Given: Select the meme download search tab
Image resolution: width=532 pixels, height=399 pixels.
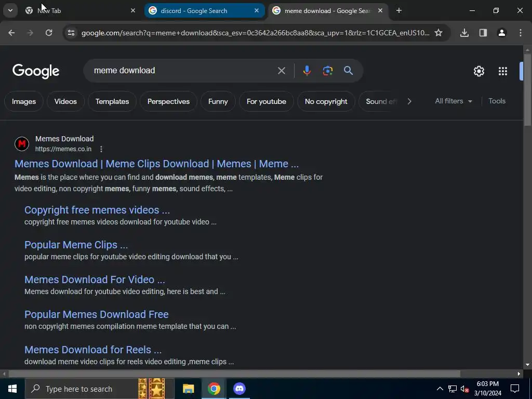Looking at the screenshot, I should click(329, 10).
